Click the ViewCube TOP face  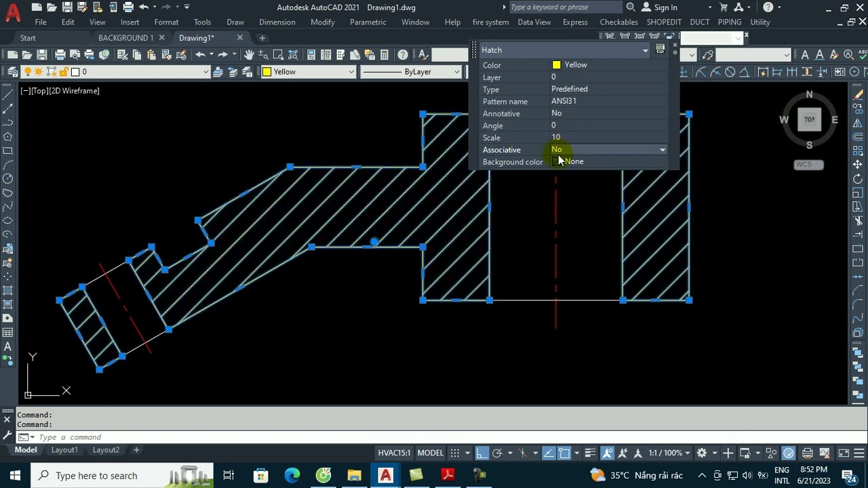point(809,119)
